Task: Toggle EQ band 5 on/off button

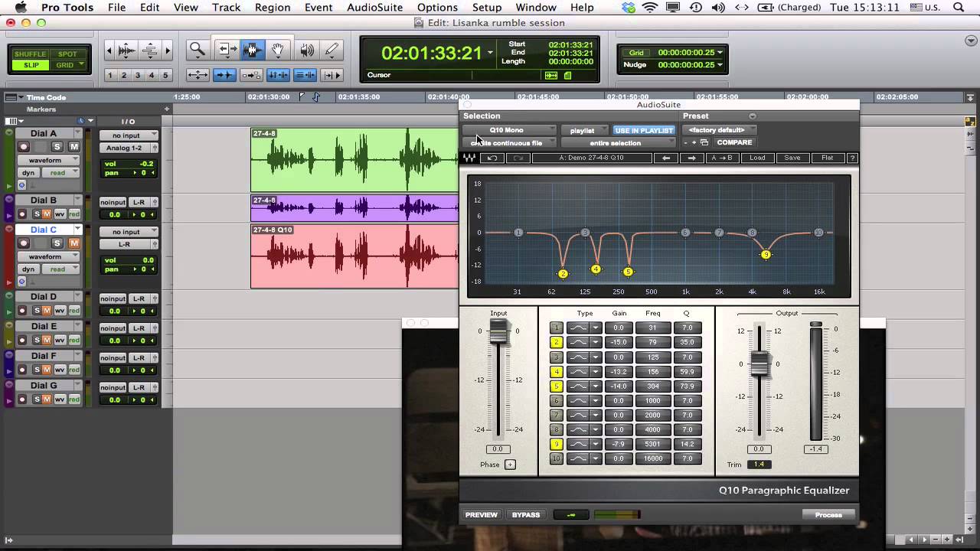Action: (557, 386)
